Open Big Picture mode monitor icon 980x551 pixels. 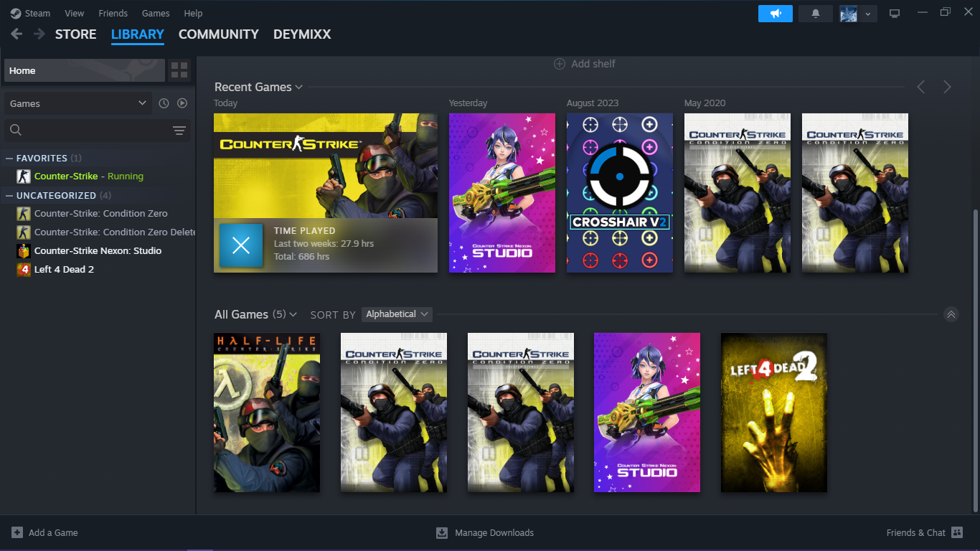894,14
